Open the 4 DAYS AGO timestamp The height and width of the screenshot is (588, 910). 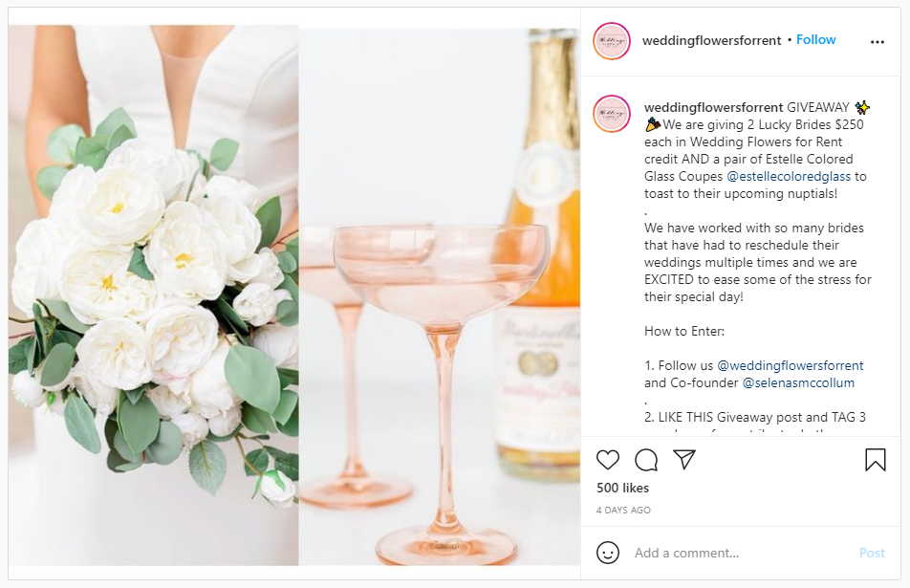coord(623,511)
